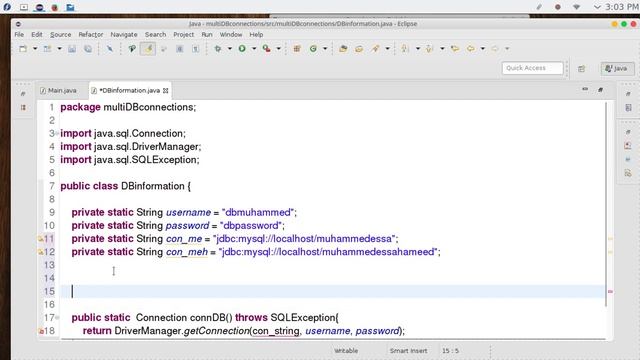Screen dimensions: 640x360
Task: Click the con_string variable on line 18
Action: point(276,331)
